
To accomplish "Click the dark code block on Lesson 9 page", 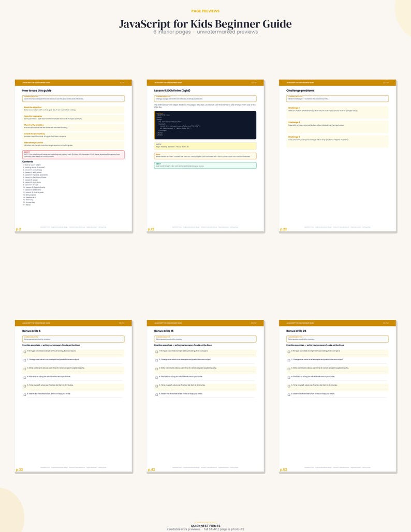I will pyautogui.click(x=205, y=125).
